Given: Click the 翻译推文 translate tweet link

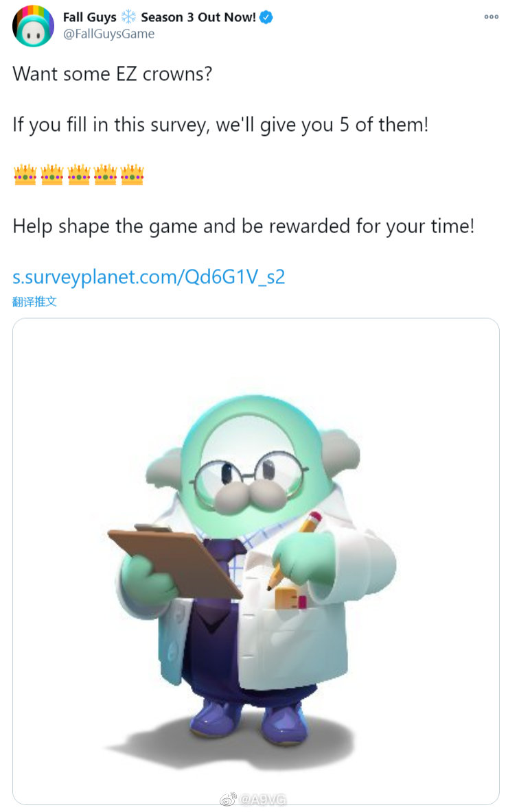Looking at the screenshot, I should point(35,301).
